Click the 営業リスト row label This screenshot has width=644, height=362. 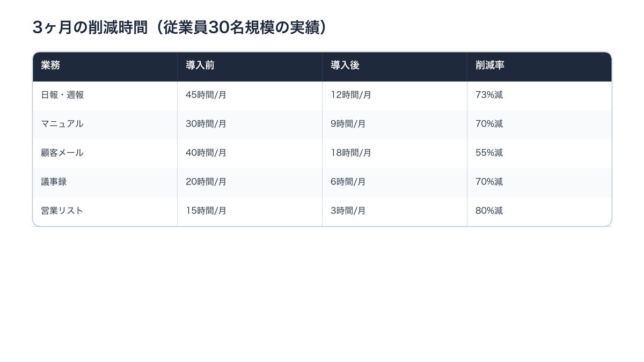[x=62, y=211]
